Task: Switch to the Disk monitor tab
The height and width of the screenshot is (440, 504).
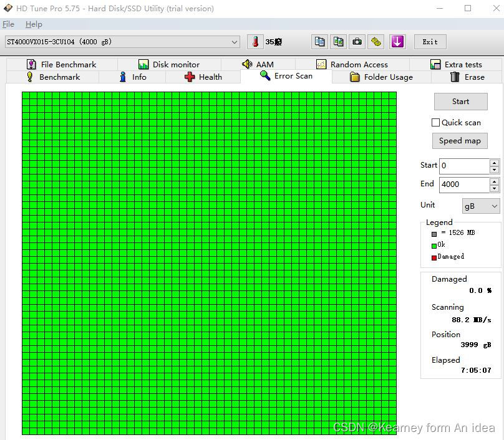Action: [x=169, y=65]
